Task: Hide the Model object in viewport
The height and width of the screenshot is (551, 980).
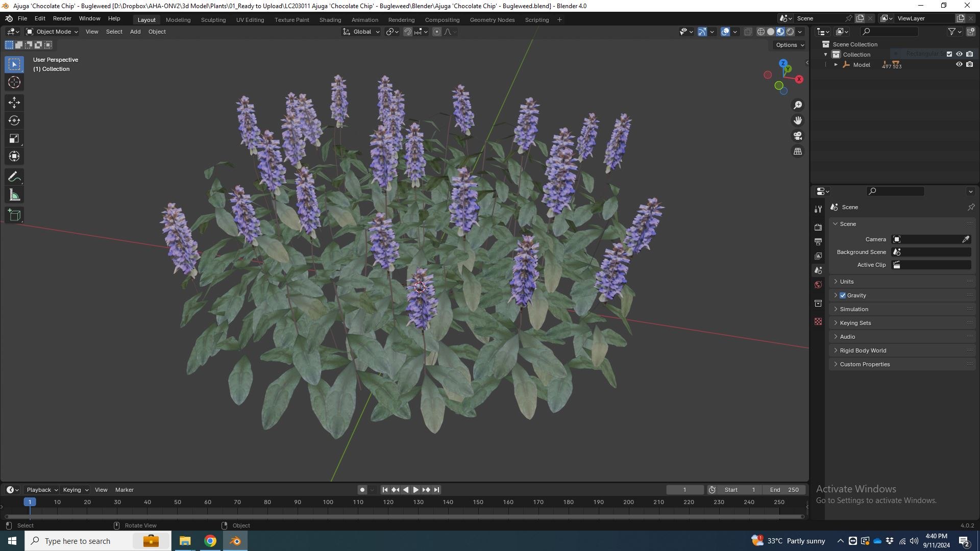Action: 959,64
